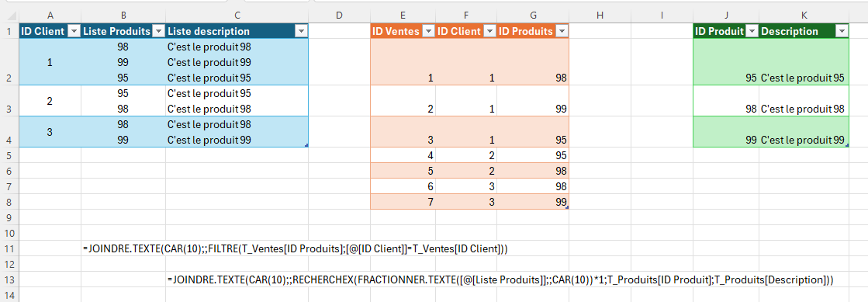The height and width of the screenshot is (302, 868).
Task: Click the RECHERCHEX formula cell in row 13
Action: [x=237, y=279]
